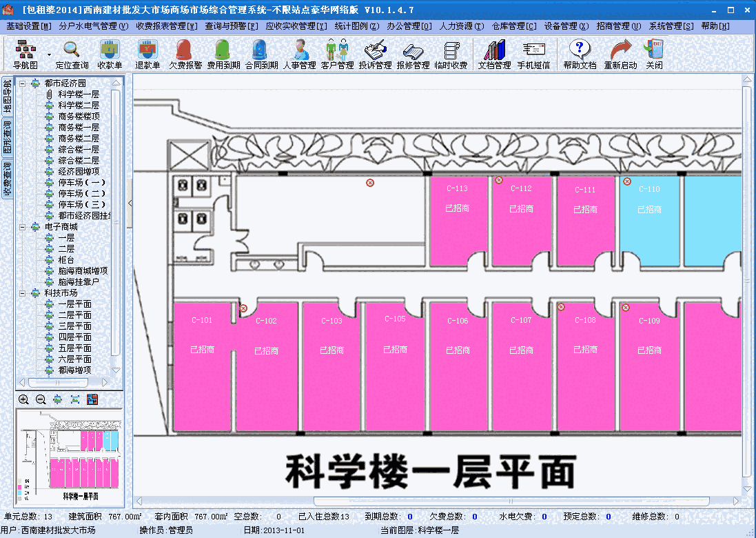Viewport: 756px width, 538px height.
Task: Open the 收款单 receipt toolbar icon
Action: pyautogui.click(x=110, y=54)
